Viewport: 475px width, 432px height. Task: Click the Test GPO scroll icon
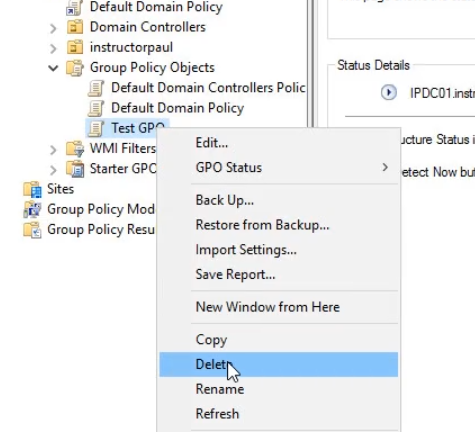(96, 129)
